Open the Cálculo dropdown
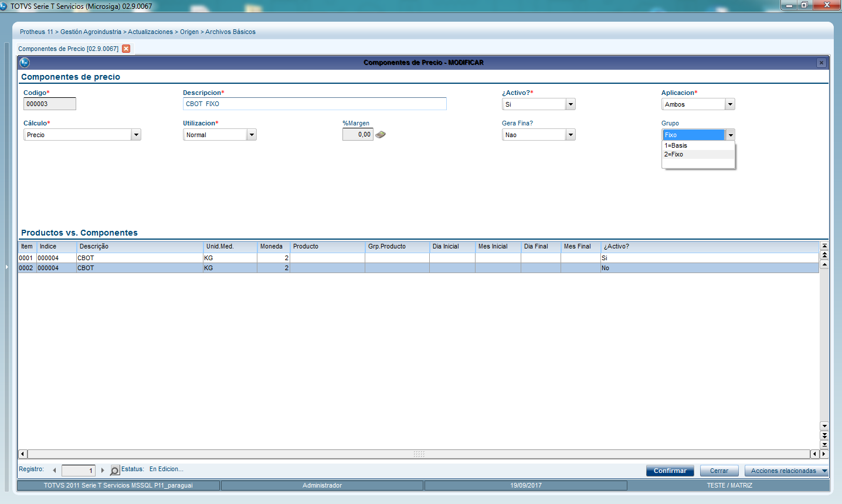 136,135
